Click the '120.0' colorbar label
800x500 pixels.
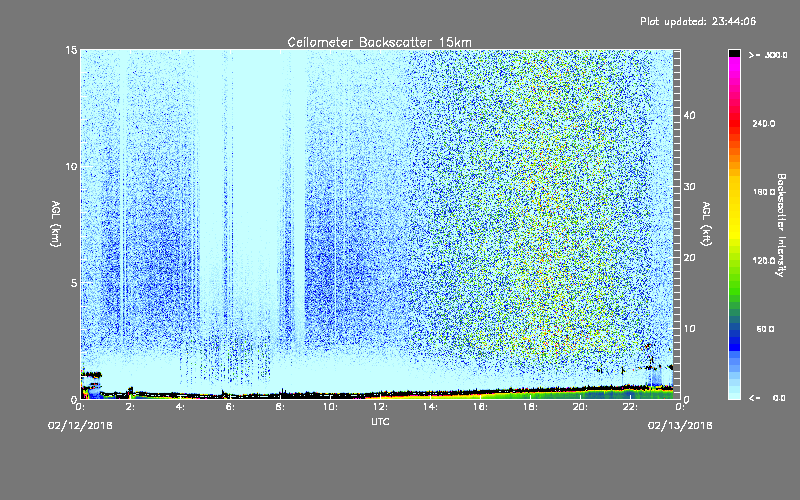(x=764, y=261)
